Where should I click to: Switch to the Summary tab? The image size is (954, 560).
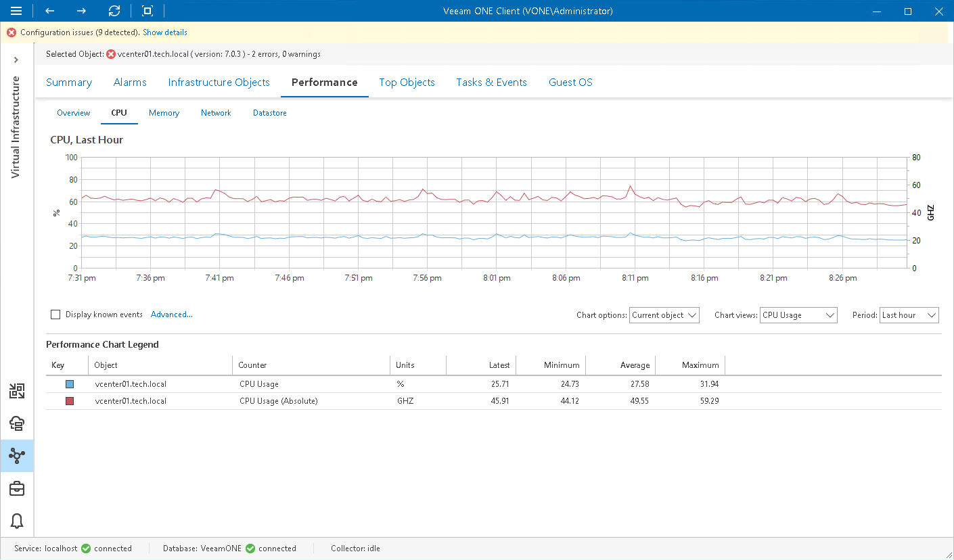pos(69,83)
